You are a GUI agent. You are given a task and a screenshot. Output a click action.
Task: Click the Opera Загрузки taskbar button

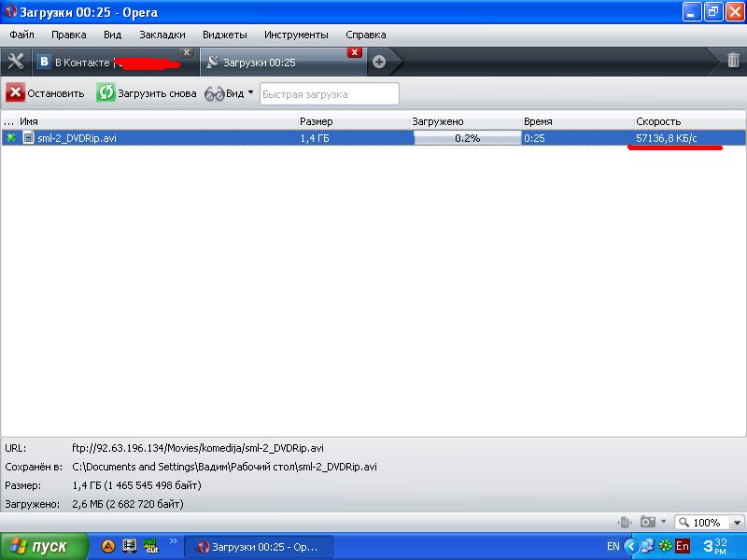tap(259, 547)
